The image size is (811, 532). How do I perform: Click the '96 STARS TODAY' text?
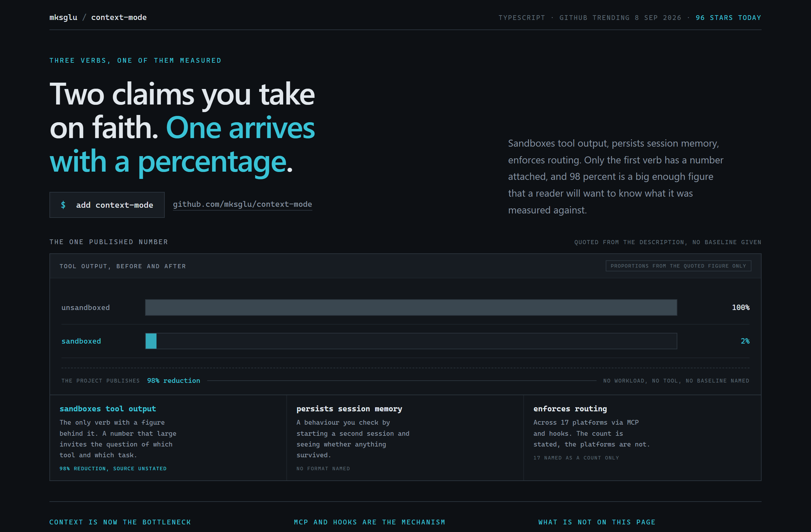pos(728,18)
